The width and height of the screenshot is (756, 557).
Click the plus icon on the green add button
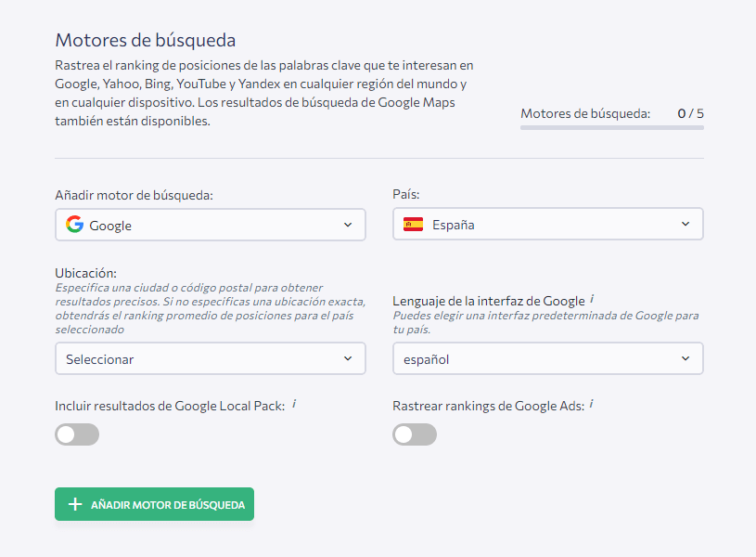click(x=76, y=504)
